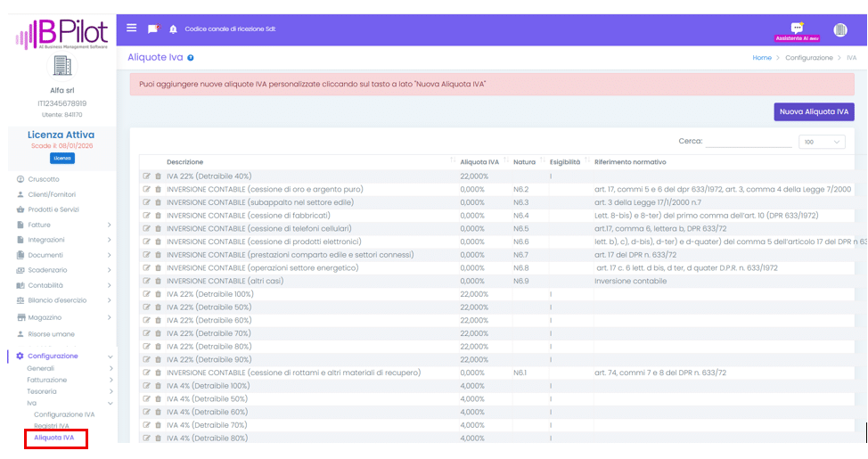Delete the IVA 22% (Detraibile 50%) row

pyautogui.click(x=158, y=307)
